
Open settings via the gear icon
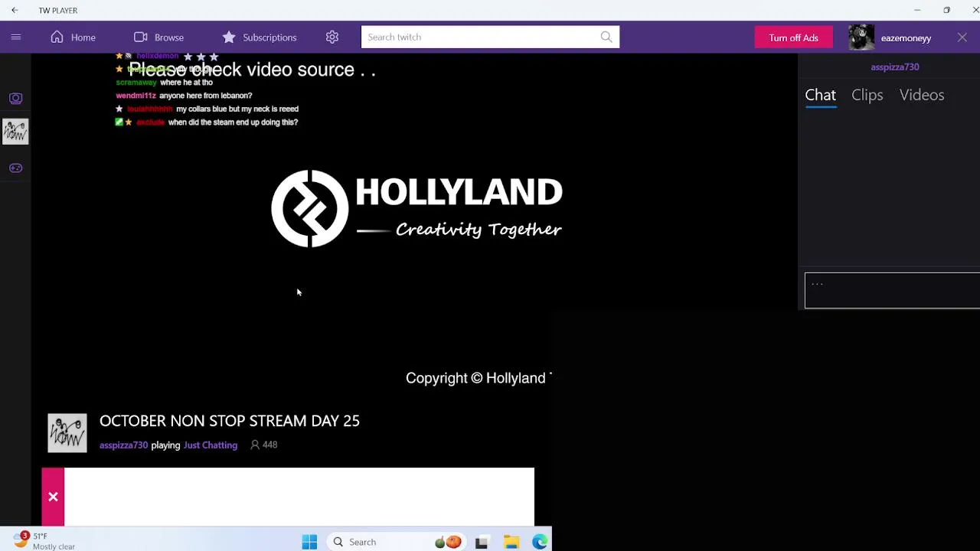click(332, 37)
